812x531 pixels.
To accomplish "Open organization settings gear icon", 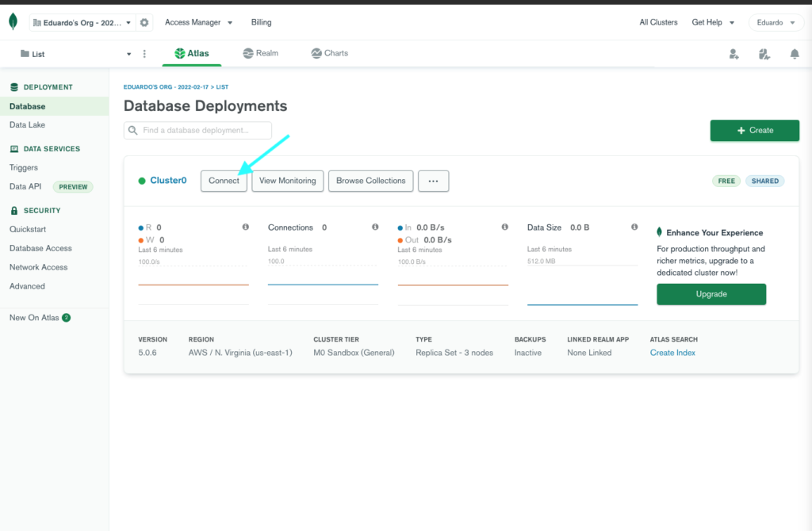I will click(x=144, y=23).
